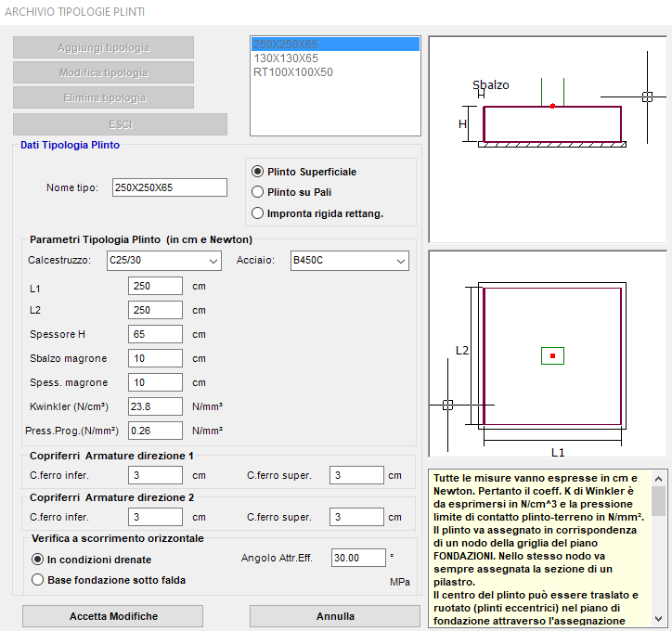
Task: Click the Spess. magrone field
Action: click(155, 382)
